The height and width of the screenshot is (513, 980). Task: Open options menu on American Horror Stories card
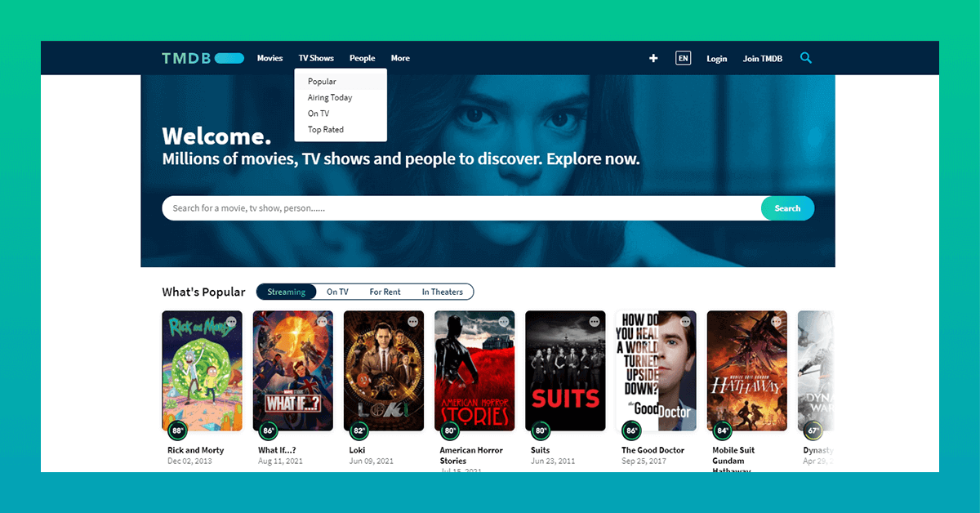(x=503, y=322)
